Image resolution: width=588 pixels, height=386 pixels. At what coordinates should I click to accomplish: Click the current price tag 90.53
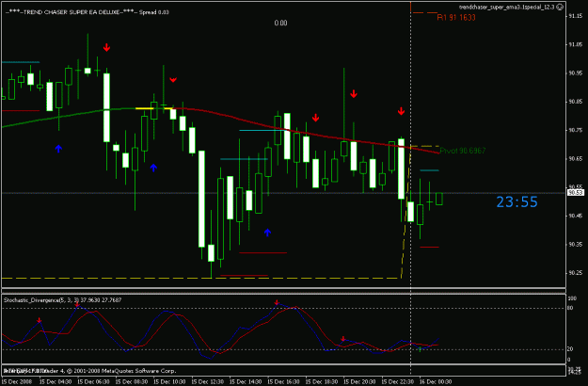pos(576,193)
